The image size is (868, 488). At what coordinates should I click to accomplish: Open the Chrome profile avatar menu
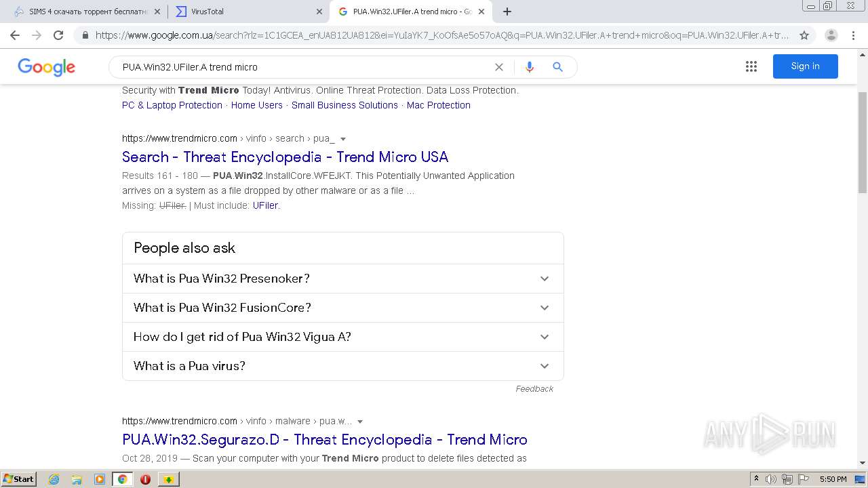point(831,35)
